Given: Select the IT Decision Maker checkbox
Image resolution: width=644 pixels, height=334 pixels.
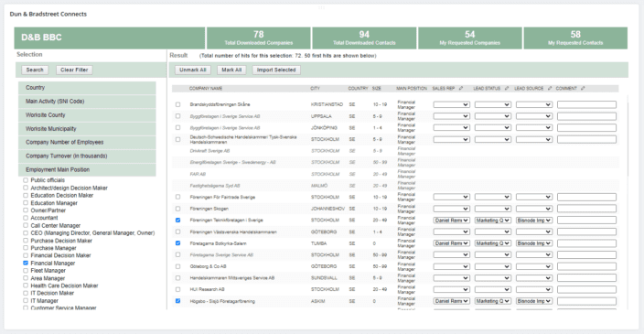Looking at the screenshot, I should (26, 293).
